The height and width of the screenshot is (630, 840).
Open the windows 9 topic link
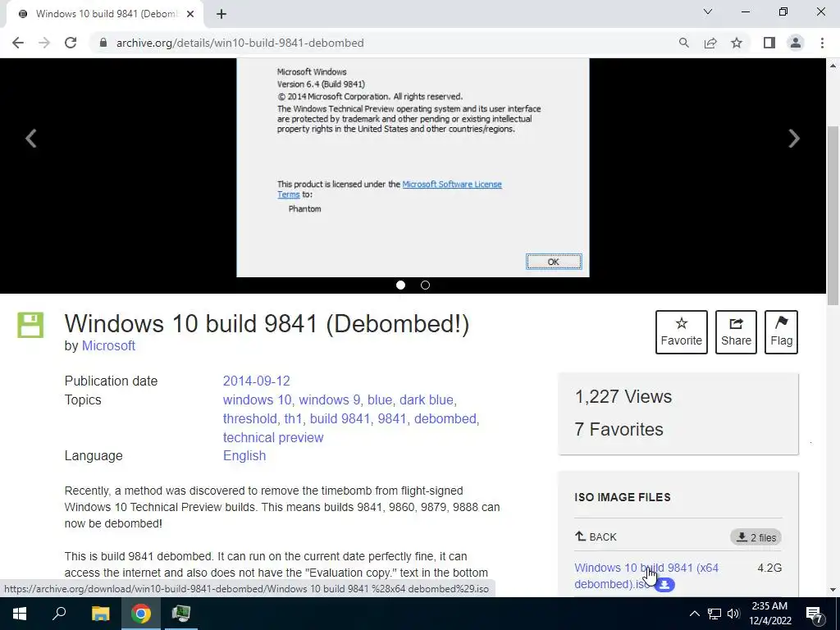[330, 400]
